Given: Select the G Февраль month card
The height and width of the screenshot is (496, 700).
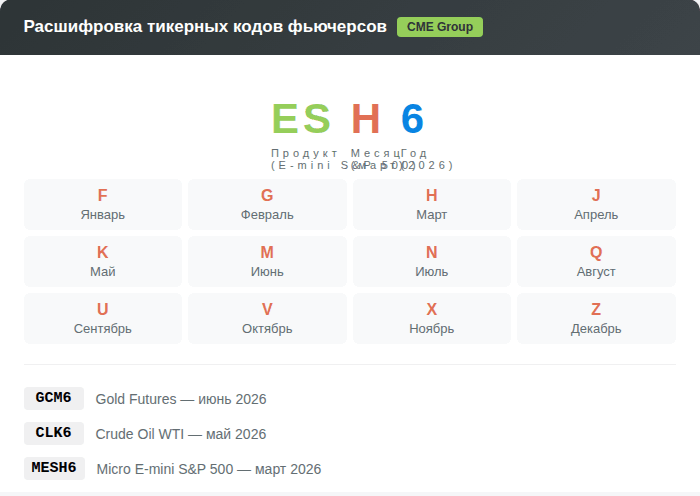Looking at the screenshot, I should (x=267, y=204).
